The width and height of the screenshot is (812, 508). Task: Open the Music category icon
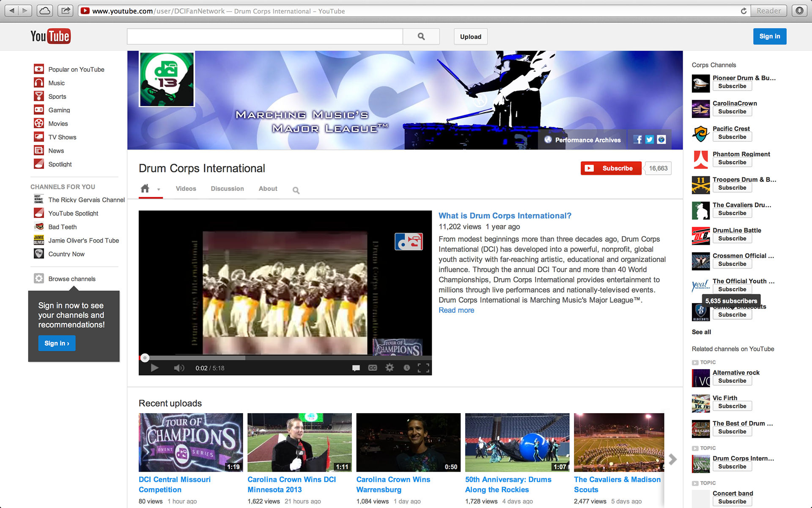39,83
